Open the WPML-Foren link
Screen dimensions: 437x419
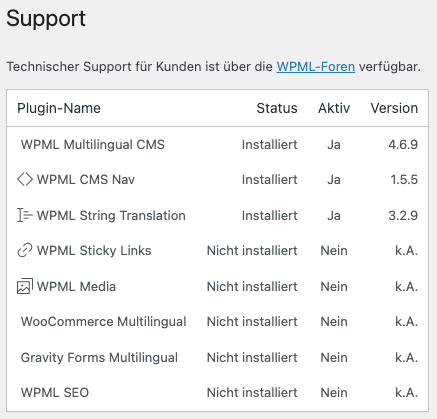(x=316, y=67)
